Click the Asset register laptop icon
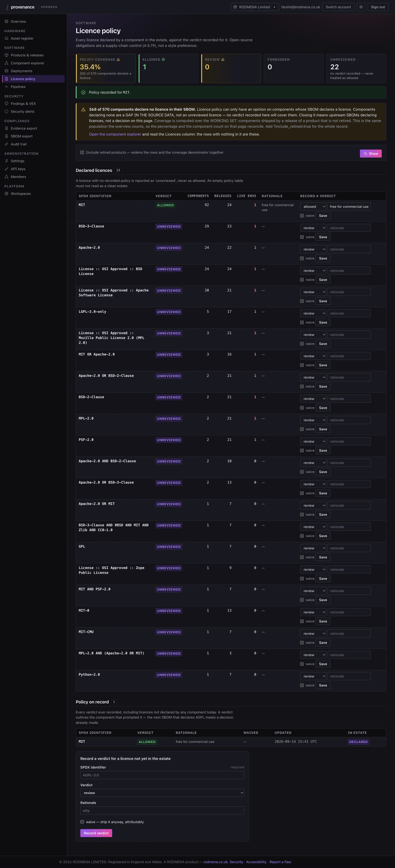This screenshot has width=395, height=868. click(x=6, y=38)
